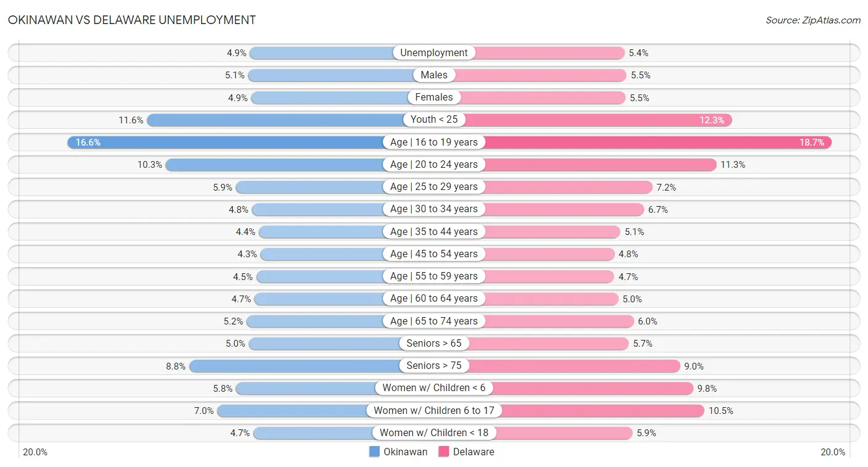Click the Seniors > 75 category label
Screen dimensions: 868x467
click(434, 366)
